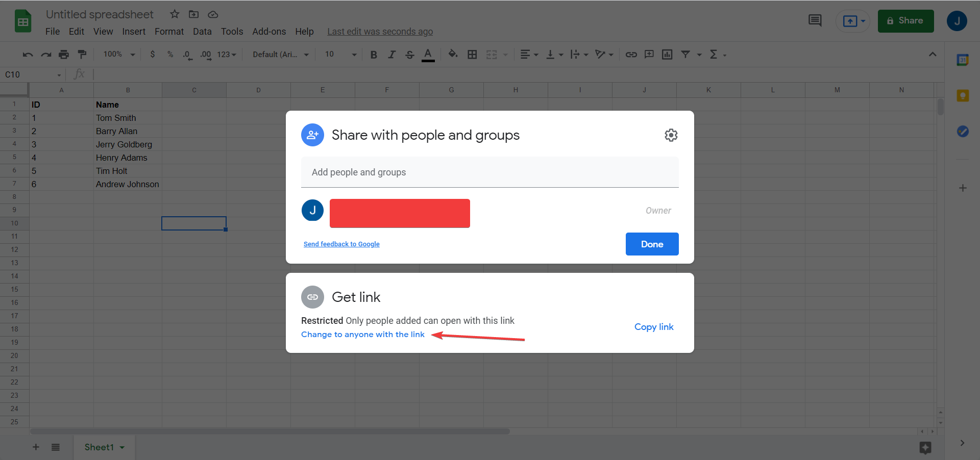Toggle bold formatting

(374, 55)
